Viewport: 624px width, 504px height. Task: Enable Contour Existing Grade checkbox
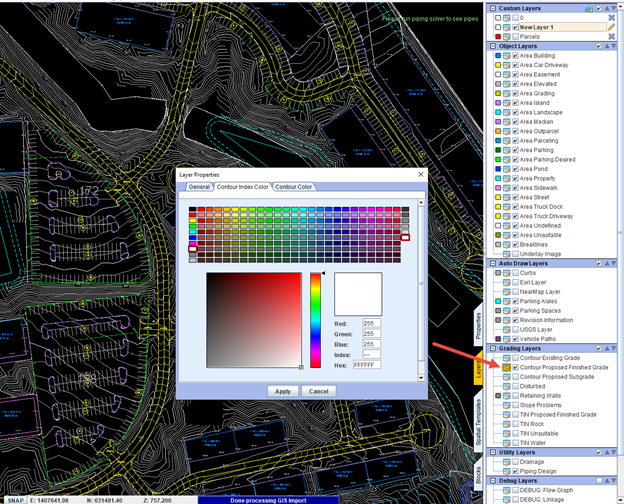tap(515, 358)
